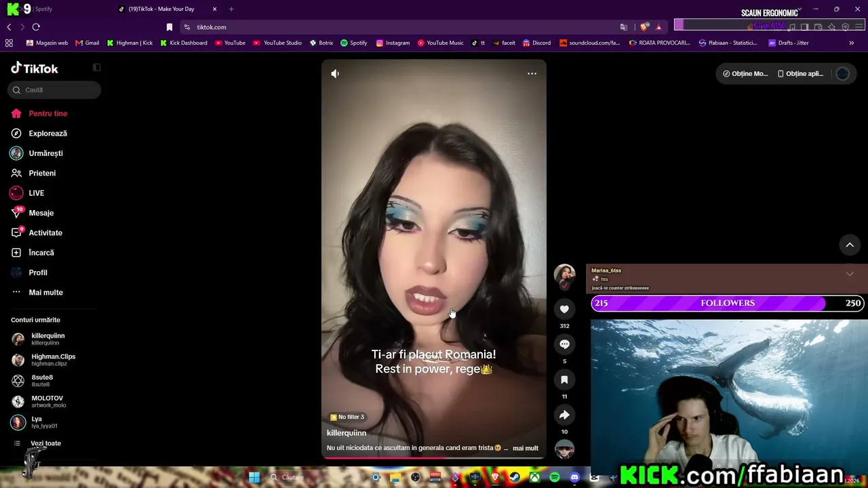Open Steam from the taskbar
Image resolution: width=868 pixels, height=488 pixels.
515,477
